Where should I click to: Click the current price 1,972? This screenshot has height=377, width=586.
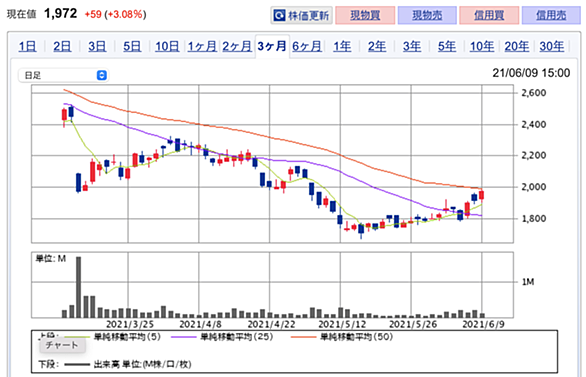point(61,14)
